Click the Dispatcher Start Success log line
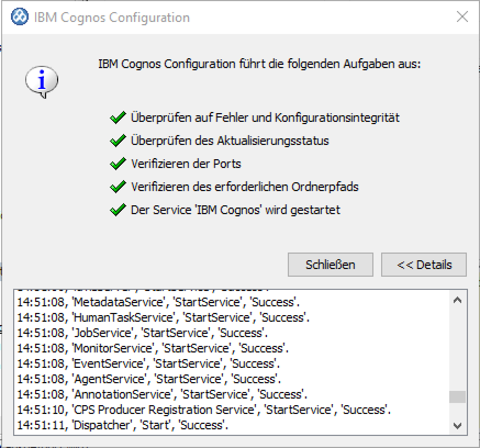 [x=122, y=425]
